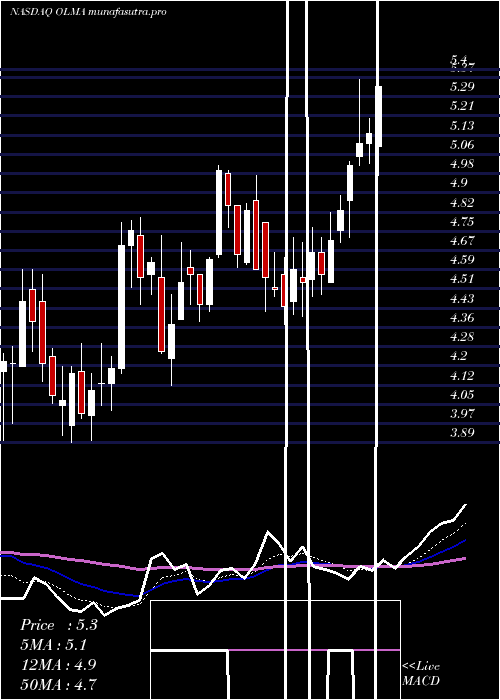The height and width of the screenshot is (700, 500).
Task: Click the 4.75 price axis label
Action: click(x=462, y=222)
